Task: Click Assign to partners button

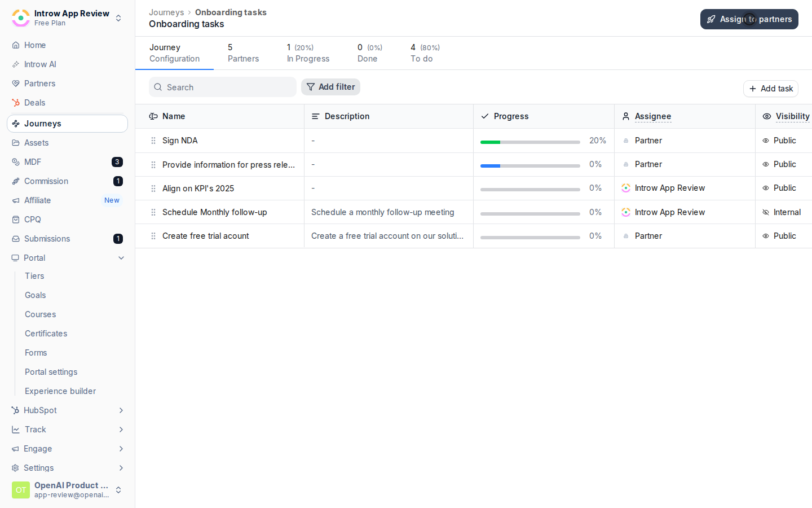Action: (749, 19)
